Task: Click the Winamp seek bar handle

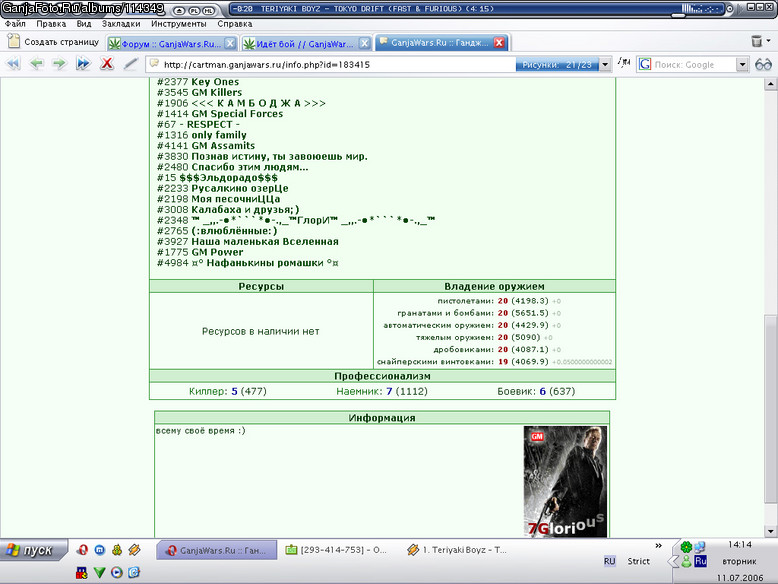Action: [678, 15]
